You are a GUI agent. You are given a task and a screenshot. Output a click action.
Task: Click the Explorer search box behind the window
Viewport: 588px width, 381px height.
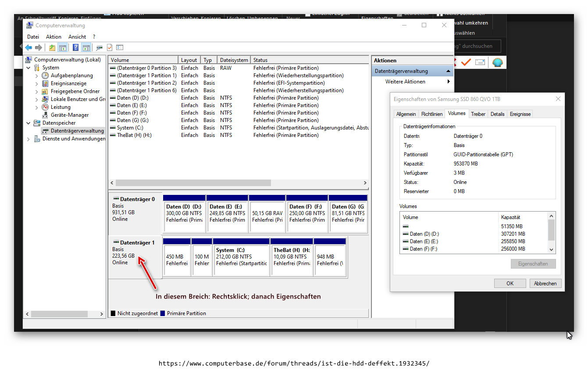tap(477, 46)
